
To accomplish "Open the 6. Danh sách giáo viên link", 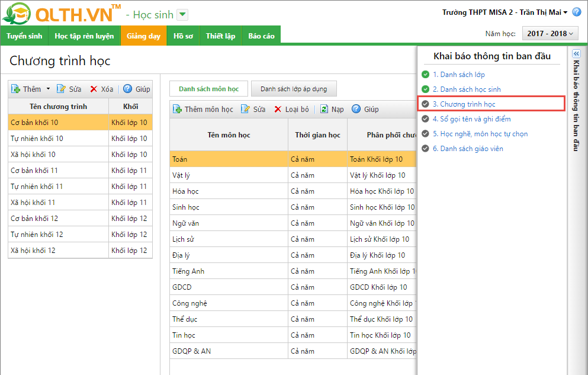I will [x=468, y=149].
